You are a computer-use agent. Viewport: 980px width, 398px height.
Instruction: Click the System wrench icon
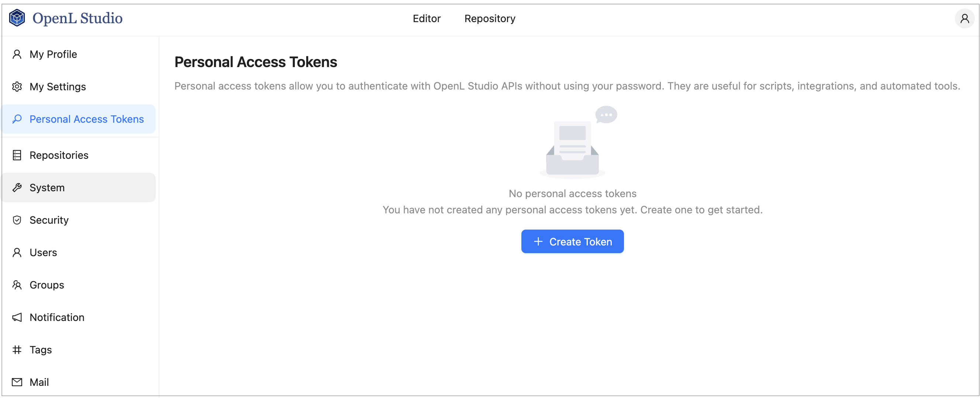(17, 188)
